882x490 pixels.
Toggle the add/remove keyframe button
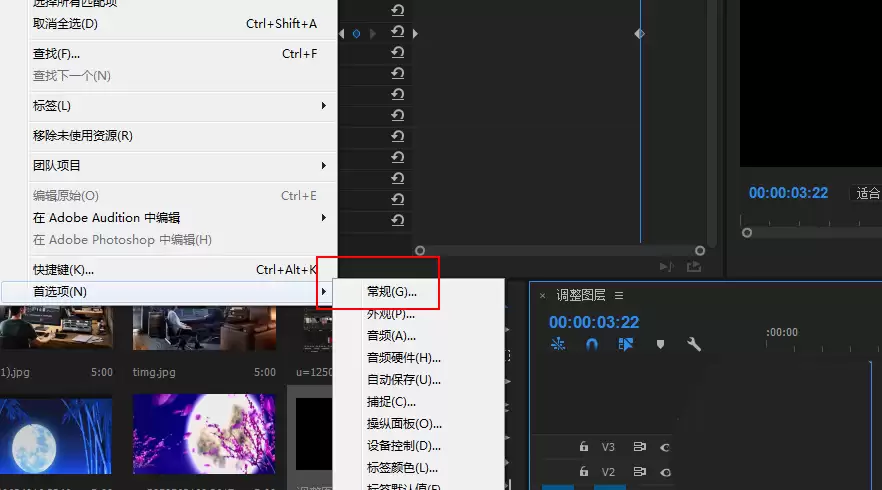tap(356, 34)
